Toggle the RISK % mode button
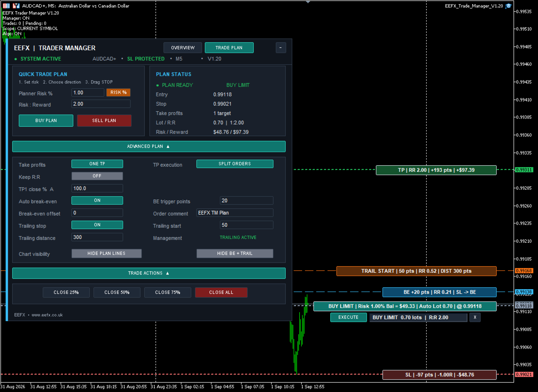The height and width of the screenshot is (392, 538). point(118,92)
